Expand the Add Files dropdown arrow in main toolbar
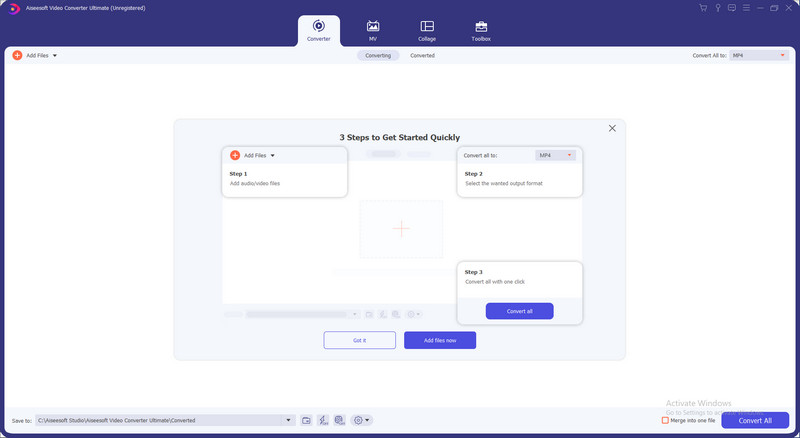 click(55, 56)
